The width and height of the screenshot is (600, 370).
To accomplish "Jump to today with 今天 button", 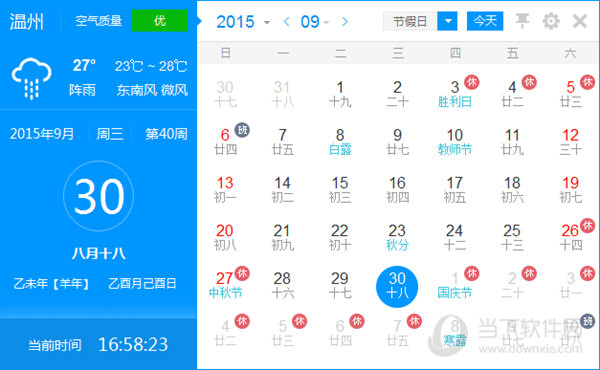I will (485, 21).
